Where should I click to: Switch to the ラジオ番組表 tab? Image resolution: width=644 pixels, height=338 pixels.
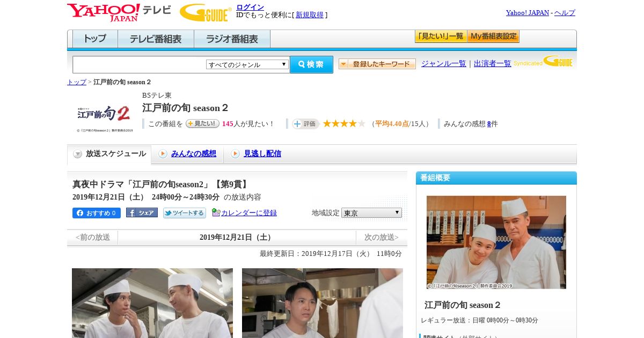coord(232,39)
